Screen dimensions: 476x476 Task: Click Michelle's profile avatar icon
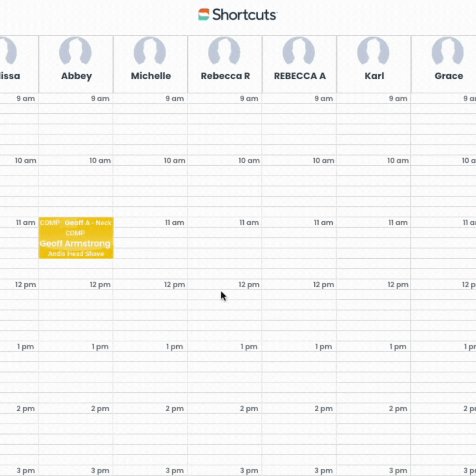click(150, 51)
